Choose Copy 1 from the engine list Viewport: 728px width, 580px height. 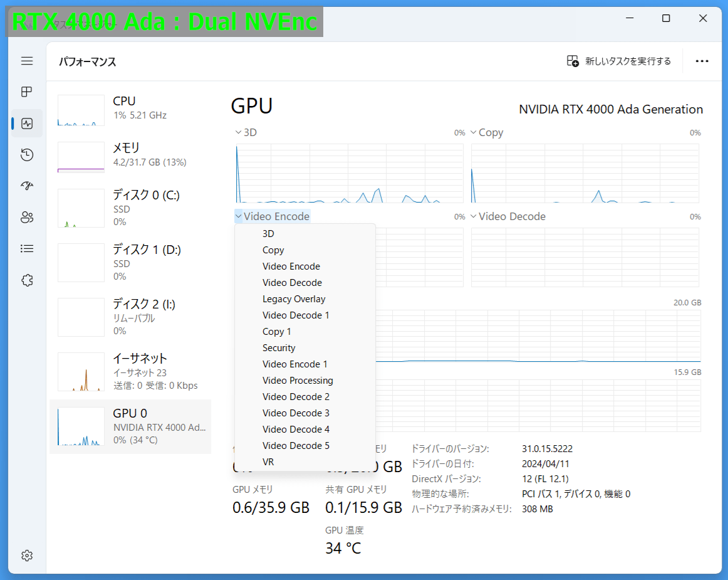[305, 331]
